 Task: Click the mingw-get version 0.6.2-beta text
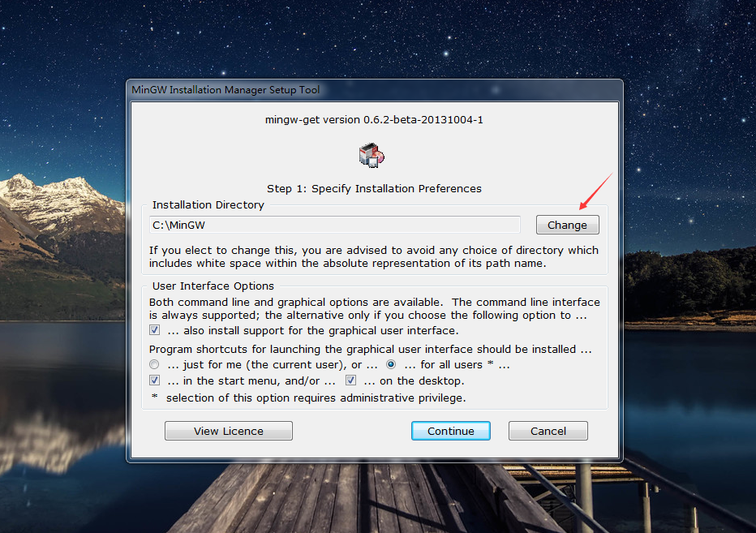click(374, 119)
